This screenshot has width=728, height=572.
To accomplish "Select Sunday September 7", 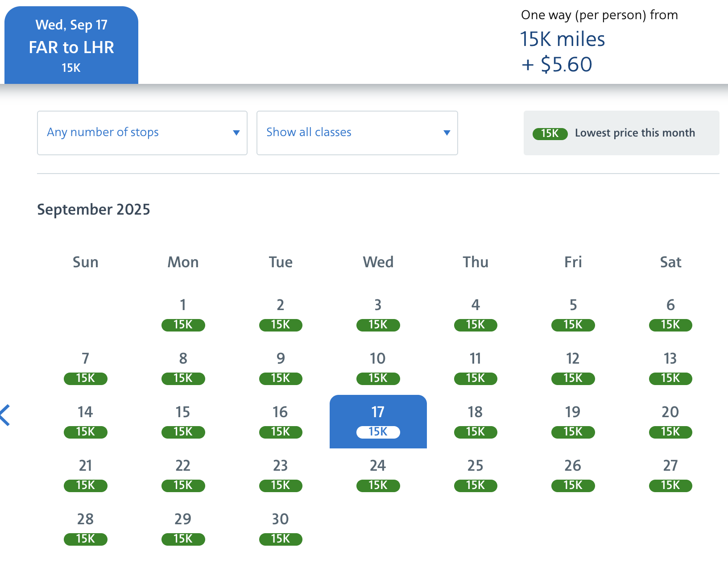I will pos(86,368).
